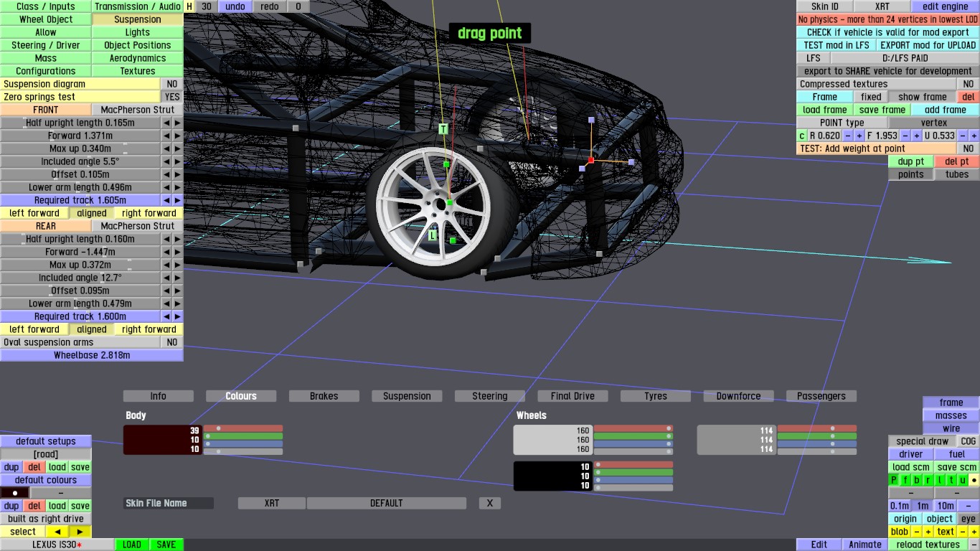Click the T strut marker on the wheel
This screenshot has width=980, height=551.
point(443,129)
